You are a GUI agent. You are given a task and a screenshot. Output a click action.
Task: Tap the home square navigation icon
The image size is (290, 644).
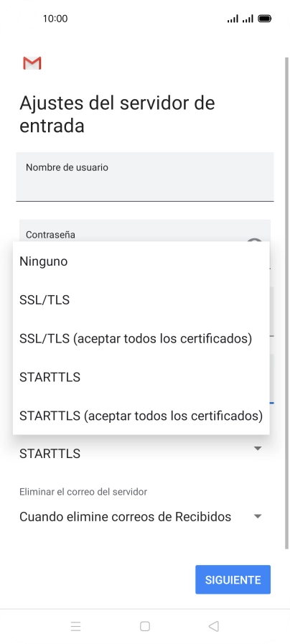click(x=144, y=626)
